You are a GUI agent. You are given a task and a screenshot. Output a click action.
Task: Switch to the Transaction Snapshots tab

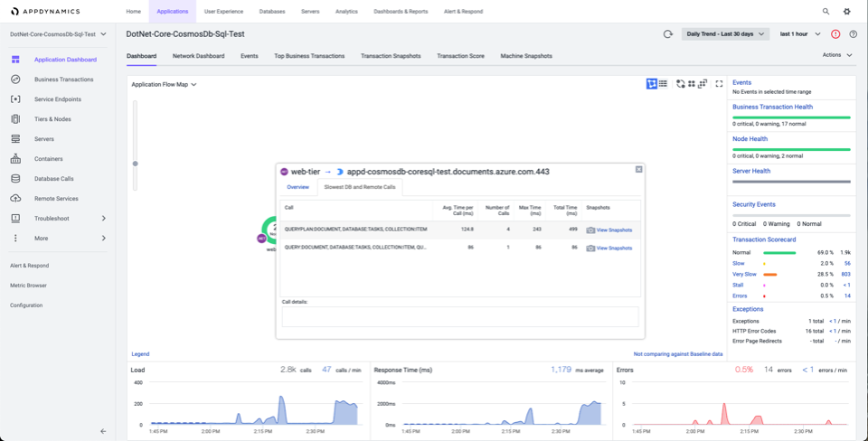click(391, 56)
